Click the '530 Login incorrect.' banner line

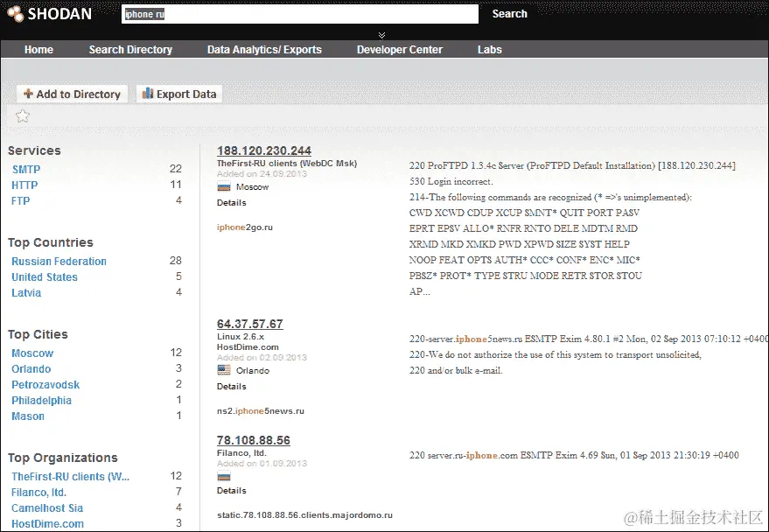[x=451, y=181]
